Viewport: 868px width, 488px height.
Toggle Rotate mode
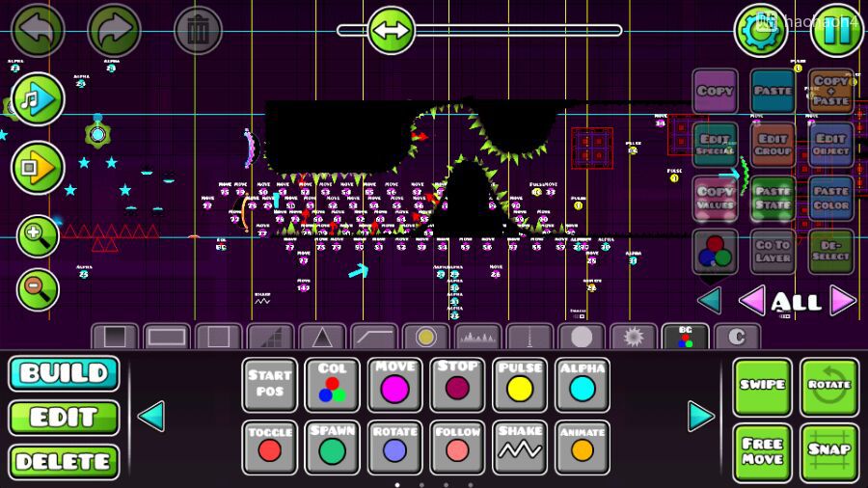pos(828,387)
